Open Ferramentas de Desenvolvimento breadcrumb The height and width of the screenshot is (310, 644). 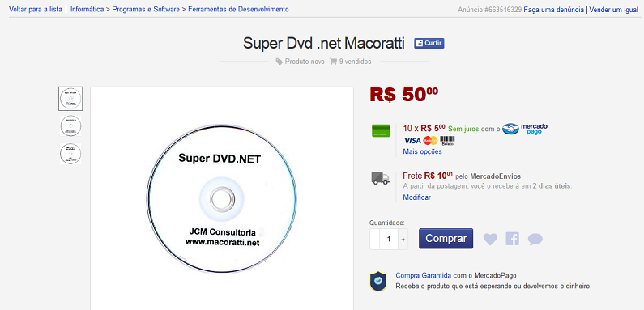click(238, 9)
